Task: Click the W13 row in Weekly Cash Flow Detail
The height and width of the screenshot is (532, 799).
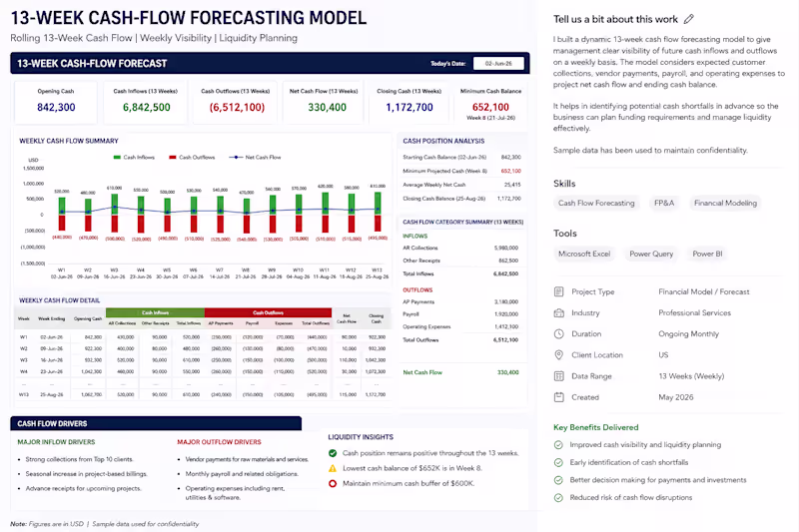Action: pyautogui.click(x=203, y=394)
